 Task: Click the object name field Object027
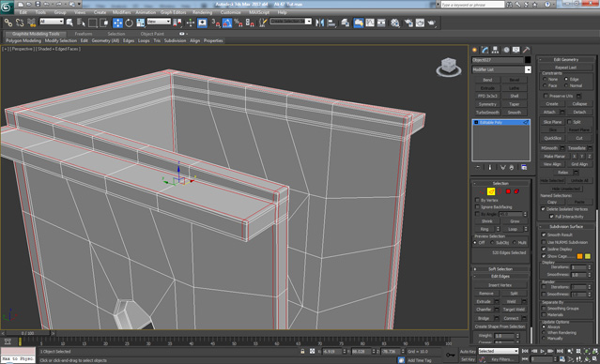498,60
